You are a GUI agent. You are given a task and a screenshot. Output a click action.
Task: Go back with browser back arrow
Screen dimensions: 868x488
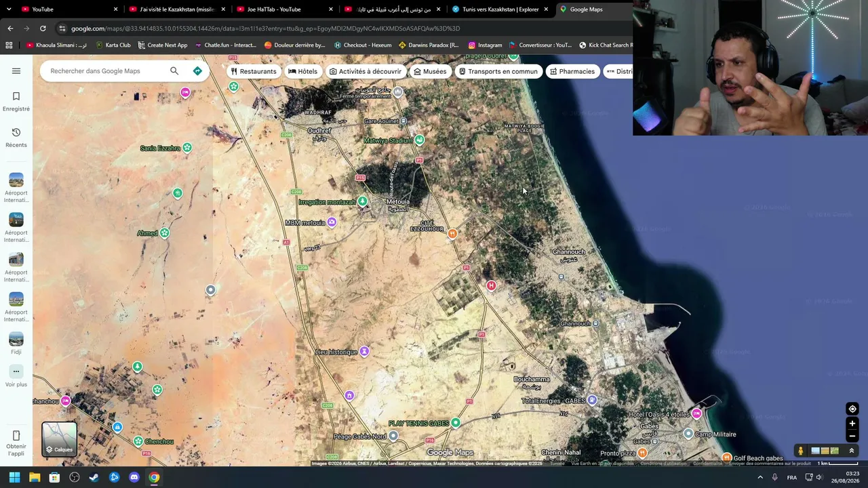[x=10, y=28]
